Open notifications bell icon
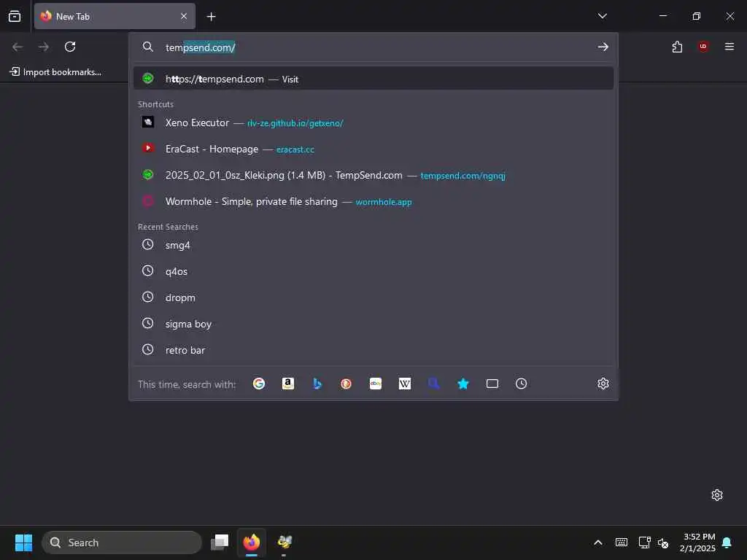This screenshot has width=747, height=560. point(727,542)
